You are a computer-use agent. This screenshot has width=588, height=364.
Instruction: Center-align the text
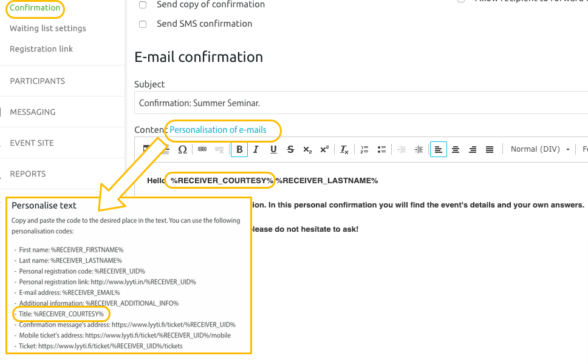[456, 150]
